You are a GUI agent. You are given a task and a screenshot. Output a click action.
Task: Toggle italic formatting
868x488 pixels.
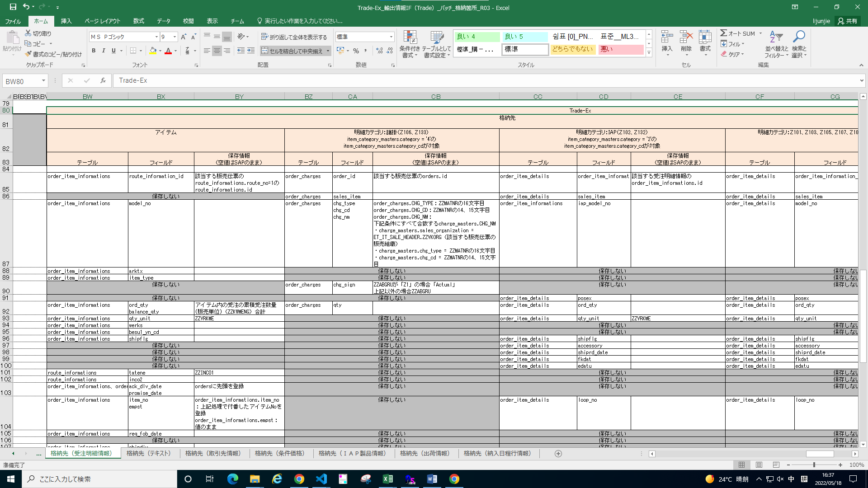(104, 51)
